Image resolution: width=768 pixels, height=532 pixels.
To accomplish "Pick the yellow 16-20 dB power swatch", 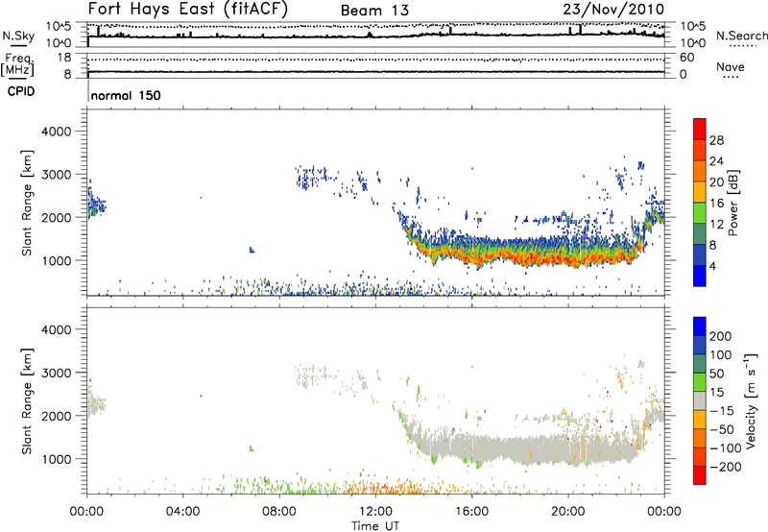I will point(700,192).
